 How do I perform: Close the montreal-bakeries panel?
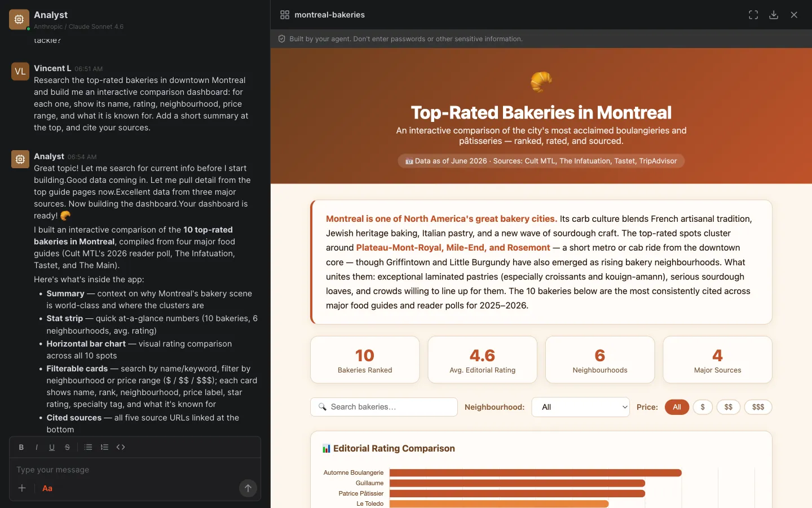[x=794, y=15]
